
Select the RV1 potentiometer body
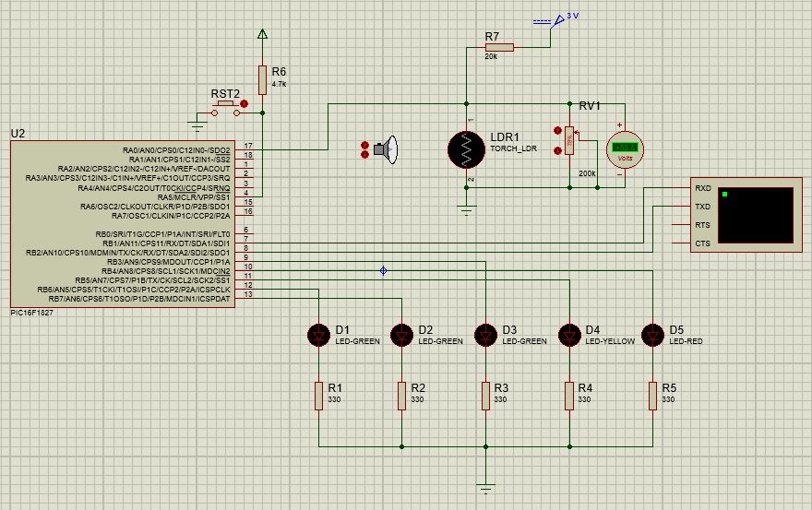569,140
